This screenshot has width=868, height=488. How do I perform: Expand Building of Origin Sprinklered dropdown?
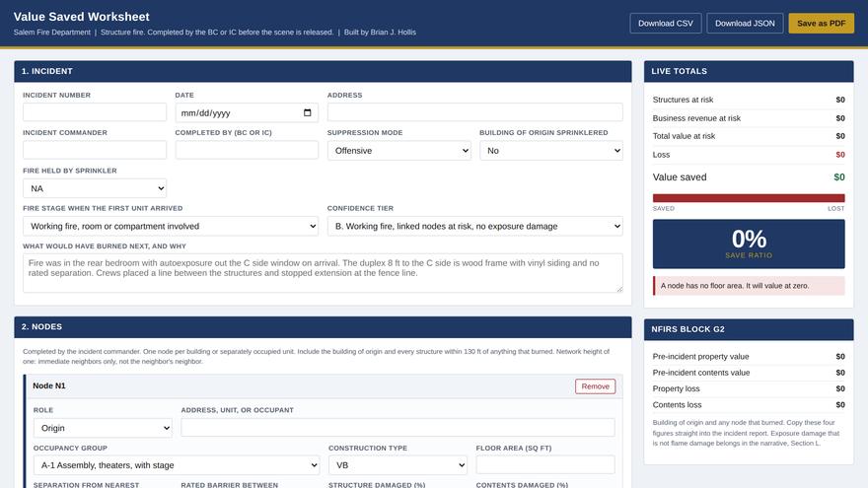551,151
